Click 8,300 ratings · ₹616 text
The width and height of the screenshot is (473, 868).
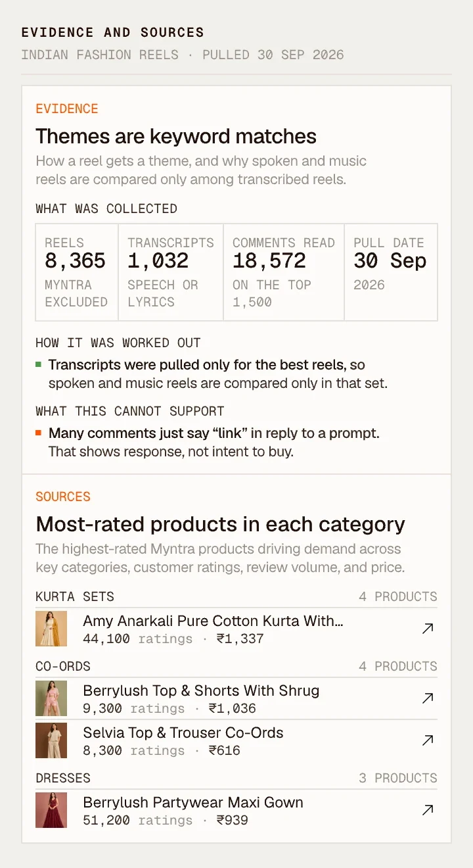click(162, 750)
